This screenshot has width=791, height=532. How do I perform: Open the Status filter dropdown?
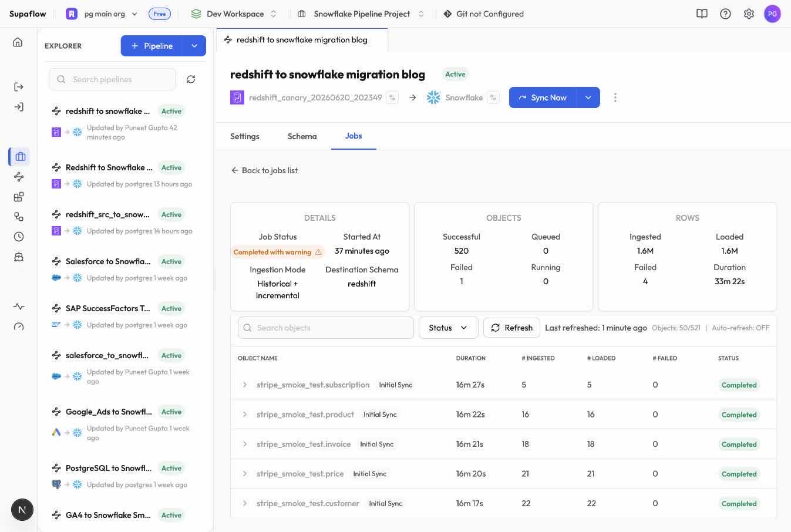pyautogui.click(x=448, y=328)
